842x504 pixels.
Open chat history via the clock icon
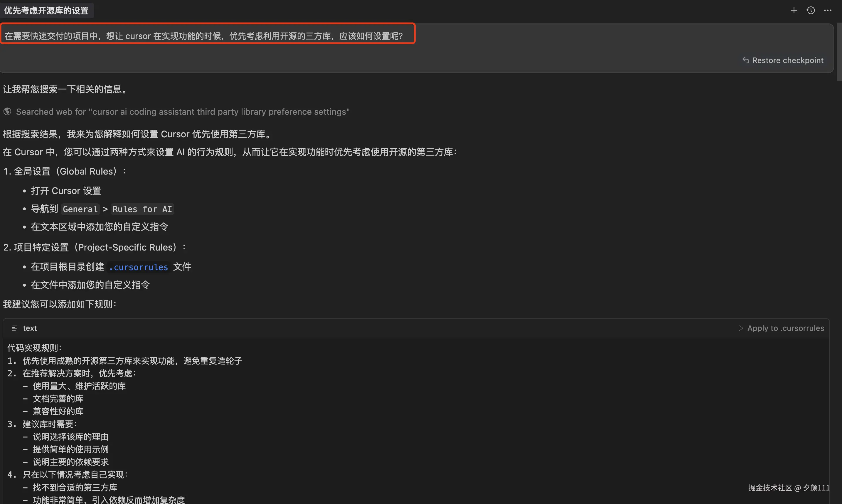point(811,10)
